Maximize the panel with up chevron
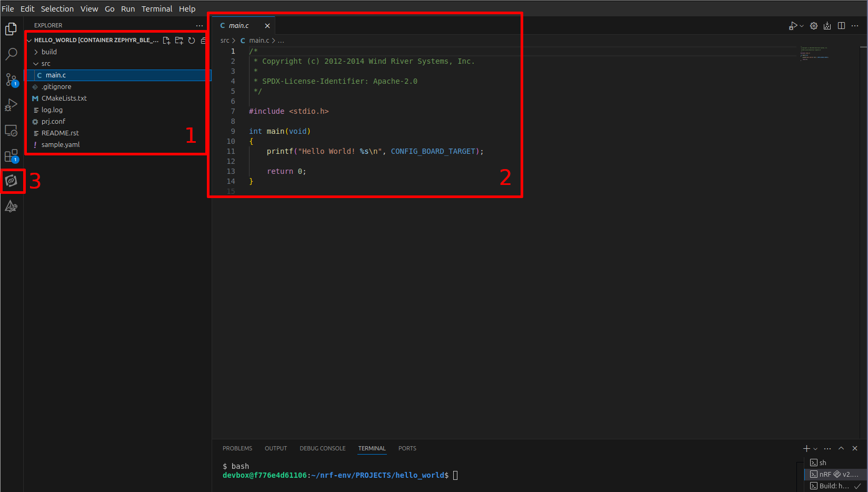Image resolution: width=868 pixels, height=492 pixels. click(841, 448)
